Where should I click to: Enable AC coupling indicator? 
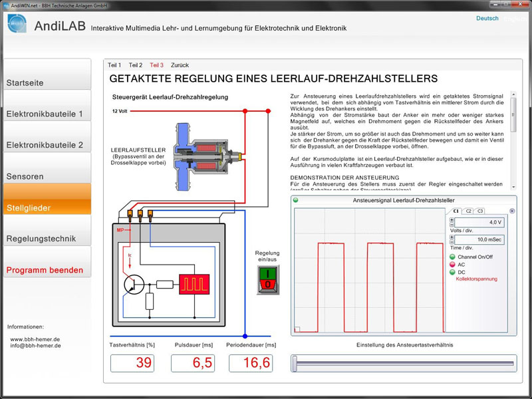[x=452, y=265]
